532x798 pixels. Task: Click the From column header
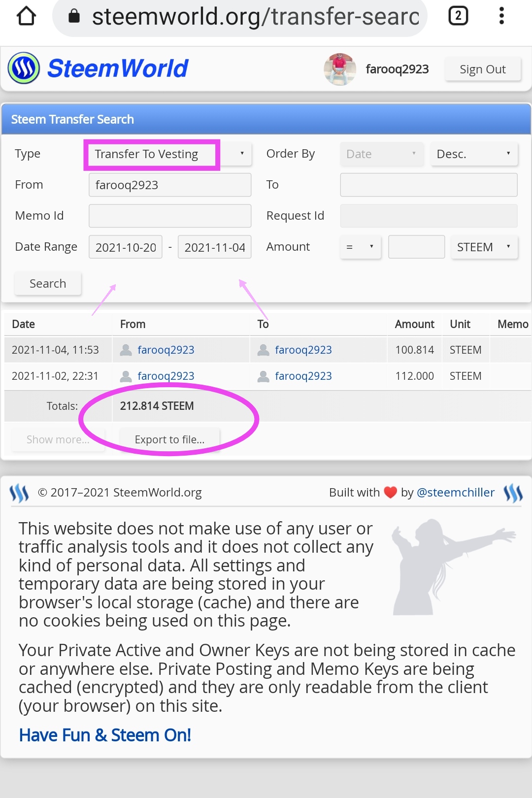(x=133, y=324)
